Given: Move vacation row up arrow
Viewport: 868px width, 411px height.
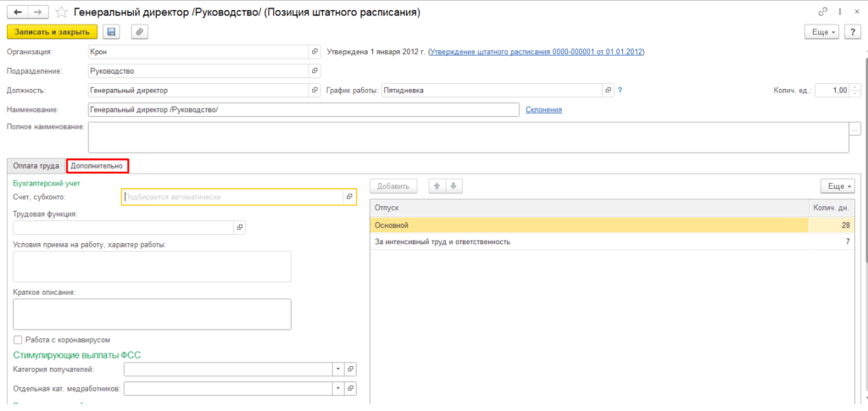Looking at the screenshot, I should click(437, 186).
